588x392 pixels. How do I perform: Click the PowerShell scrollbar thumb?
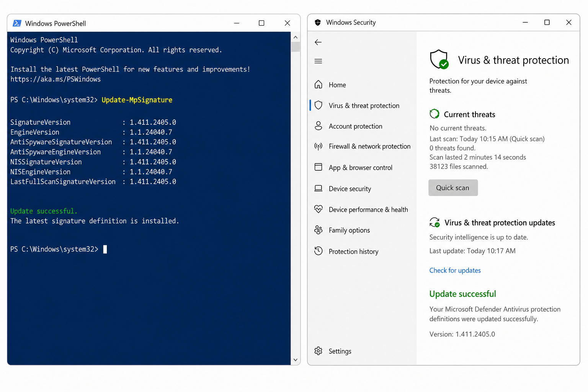point(295,46)
